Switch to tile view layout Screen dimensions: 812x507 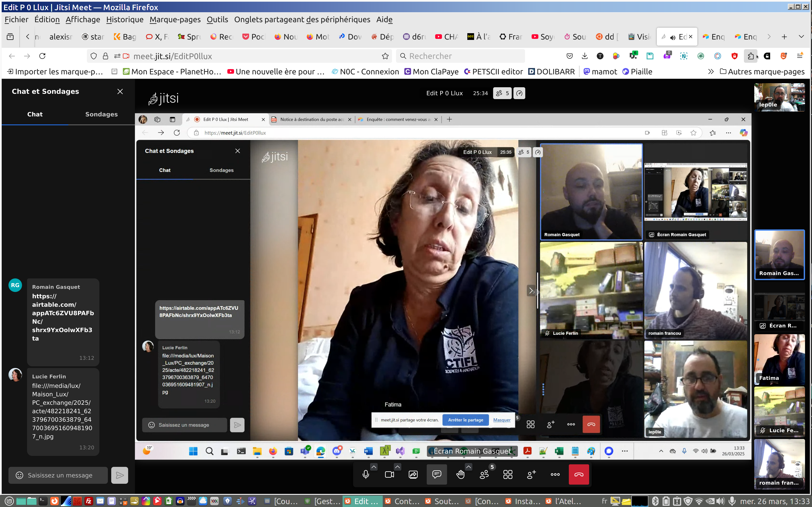coord(508,474)
